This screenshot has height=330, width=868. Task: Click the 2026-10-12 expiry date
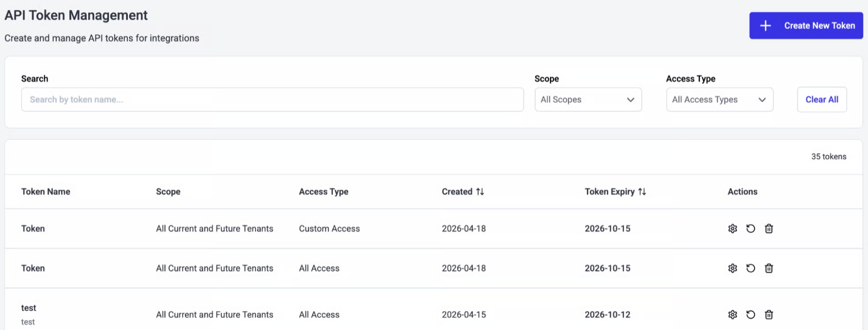607,315
